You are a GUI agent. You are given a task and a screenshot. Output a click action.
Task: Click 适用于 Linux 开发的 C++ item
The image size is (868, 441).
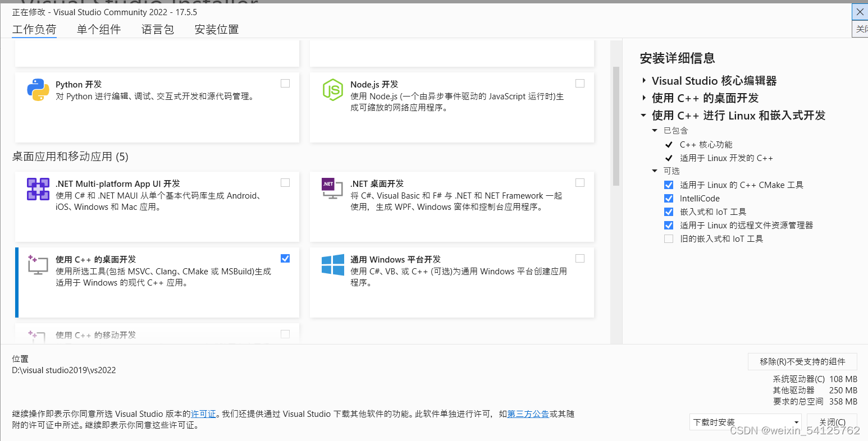point(727,158)
